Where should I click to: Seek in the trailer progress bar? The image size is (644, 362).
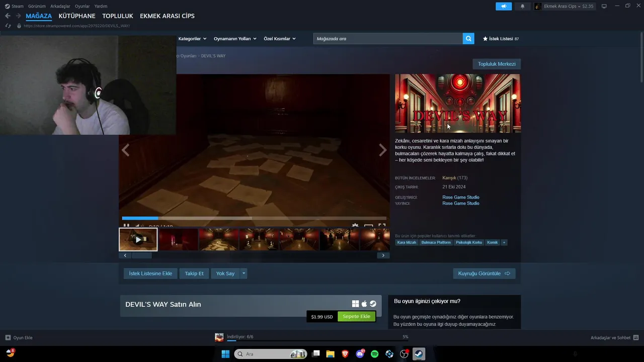click(254, 218)
